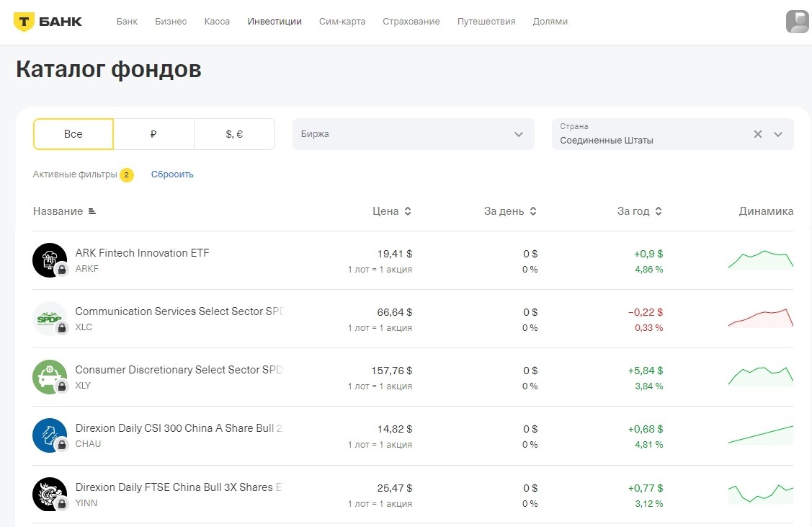This screenshot has height=527, width=812.
Task: Select the 'Все' currency filter
Action: (73, 134)
